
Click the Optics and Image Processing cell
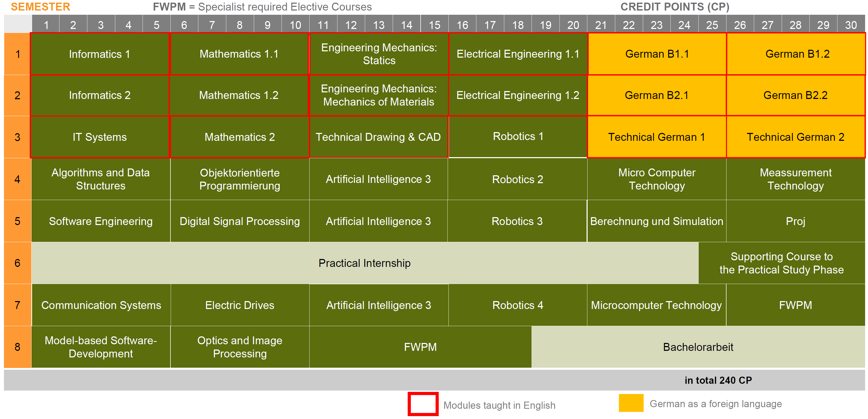point(240,347)
